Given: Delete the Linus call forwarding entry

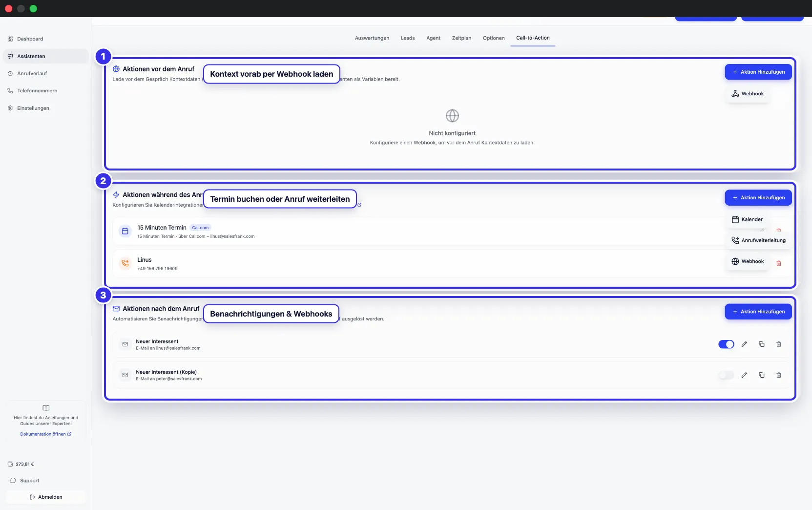Looking at the screenshot, I should coord(779,263).
